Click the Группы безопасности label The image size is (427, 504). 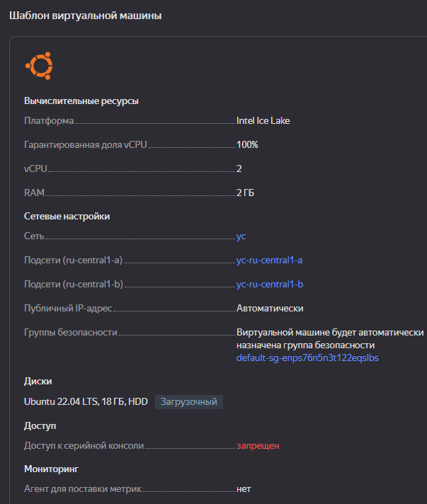pos(71,333)
